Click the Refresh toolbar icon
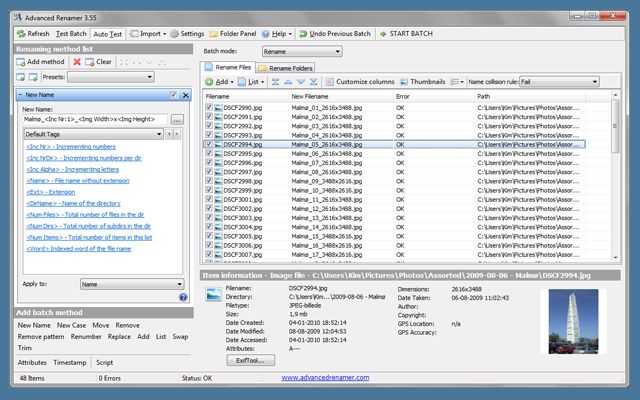640x400 pixels. tap(21, 34)
